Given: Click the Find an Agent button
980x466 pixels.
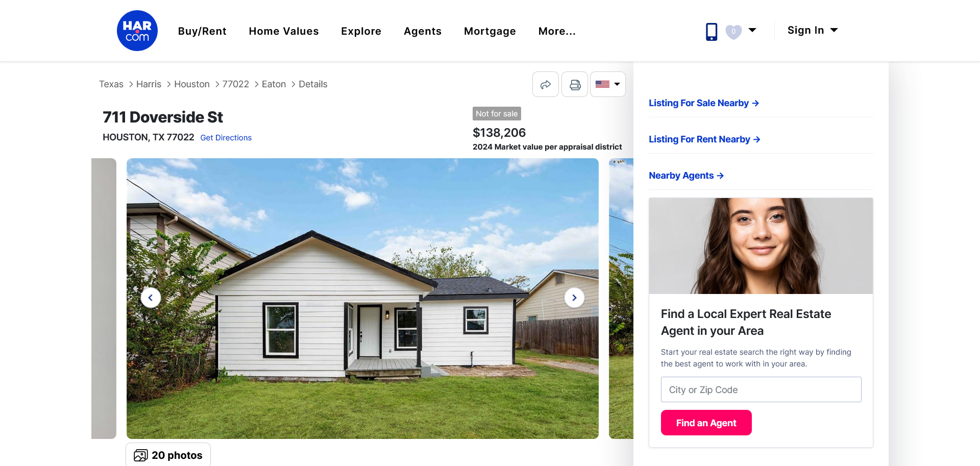Looking at the screenshot, I should (x=706, y=423).
